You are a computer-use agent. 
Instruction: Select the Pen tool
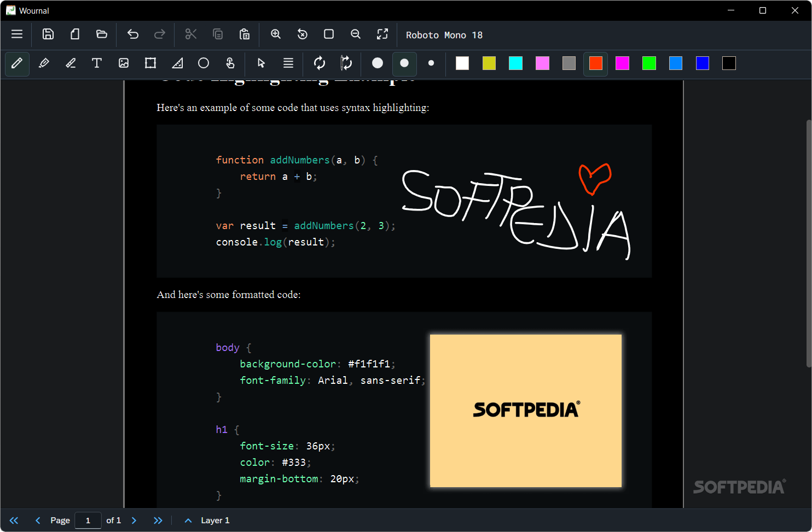click(x=17, y=63)
